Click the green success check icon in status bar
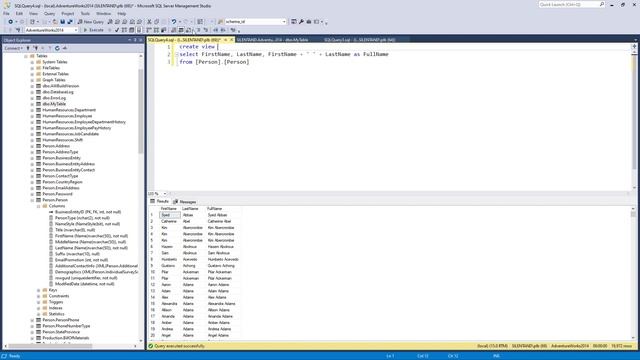 [x=151, y=346]
